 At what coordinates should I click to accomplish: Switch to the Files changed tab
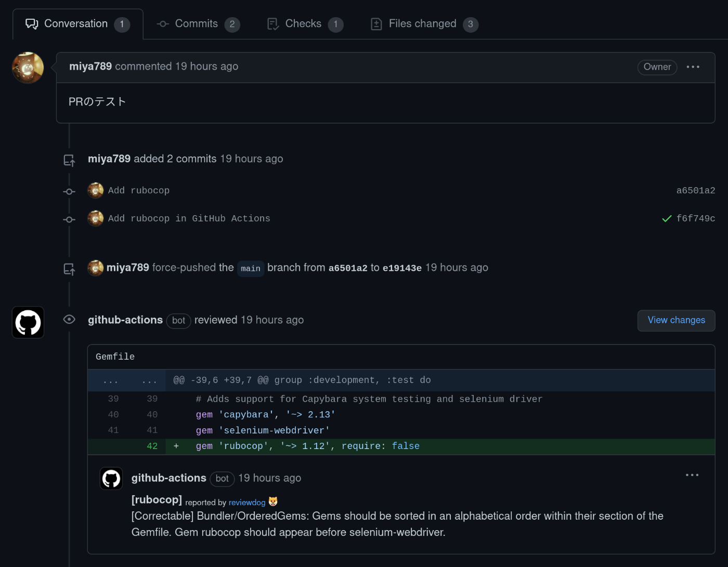(x=422, y=23)
